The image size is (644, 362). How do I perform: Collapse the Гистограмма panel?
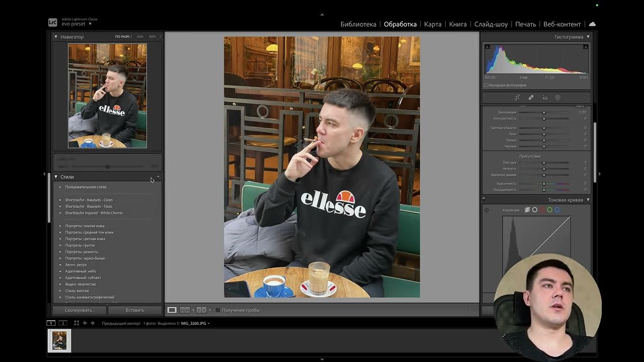pyautogui.click(x=588, y=37)
